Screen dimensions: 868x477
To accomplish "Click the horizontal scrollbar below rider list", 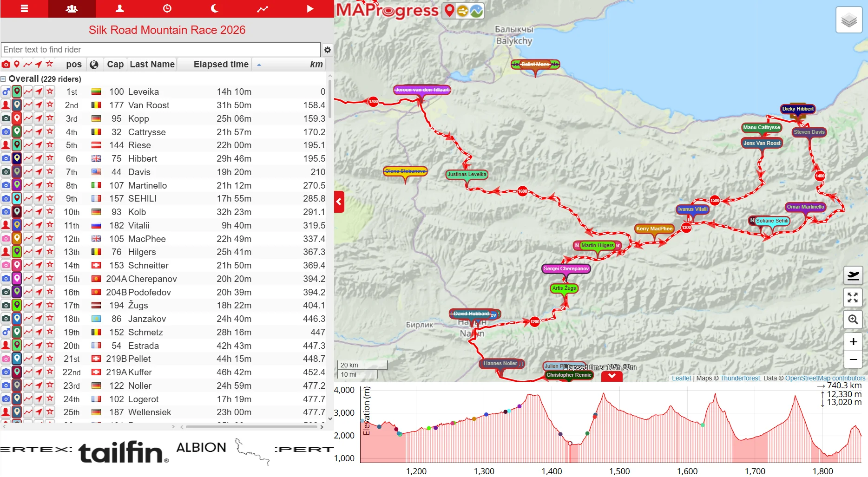I will (x=251, y=426).
